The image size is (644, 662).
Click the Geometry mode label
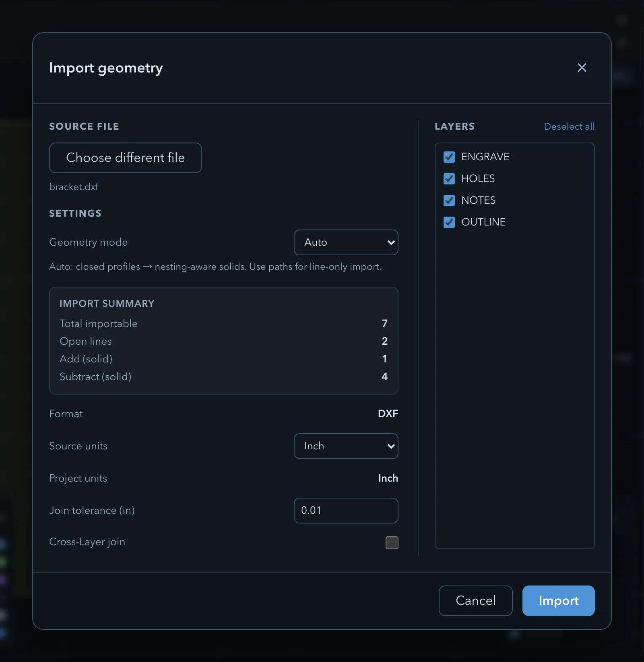[x=89, y=242]
